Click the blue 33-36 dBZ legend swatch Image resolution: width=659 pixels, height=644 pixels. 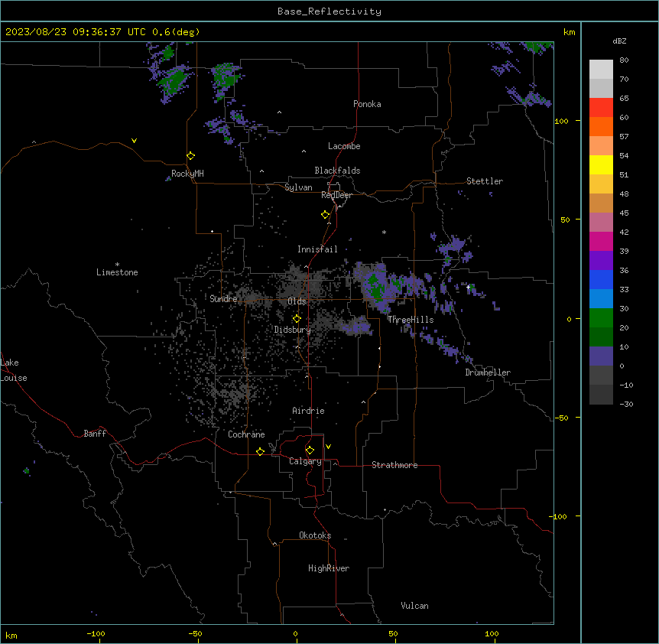[601, 279]
